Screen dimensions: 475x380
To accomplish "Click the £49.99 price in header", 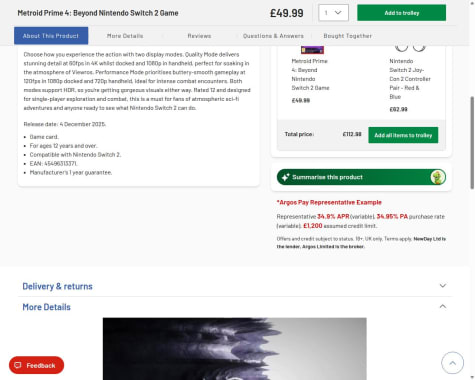I will point(287,13).
